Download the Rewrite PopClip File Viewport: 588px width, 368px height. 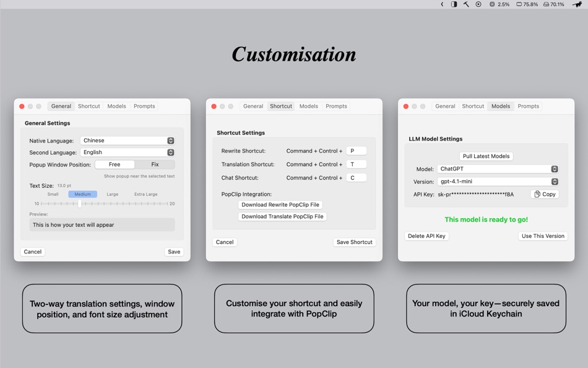click(x=280, y=204)
